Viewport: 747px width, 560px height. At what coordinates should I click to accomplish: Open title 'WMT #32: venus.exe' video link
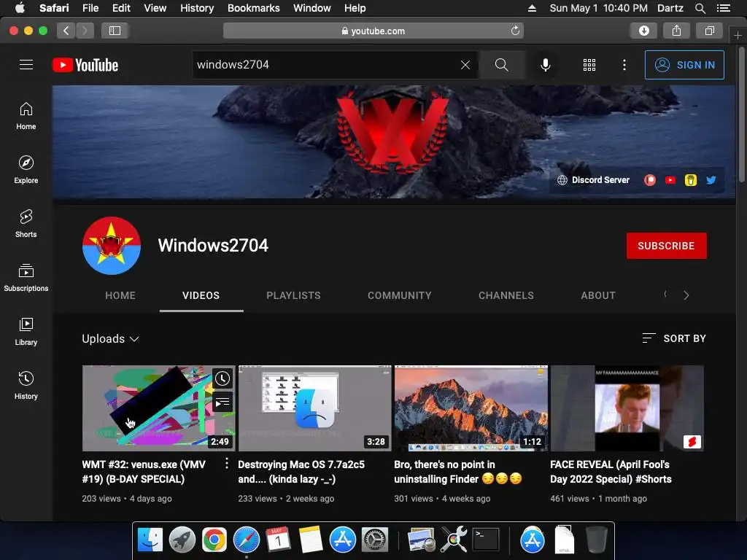(144, 472)
